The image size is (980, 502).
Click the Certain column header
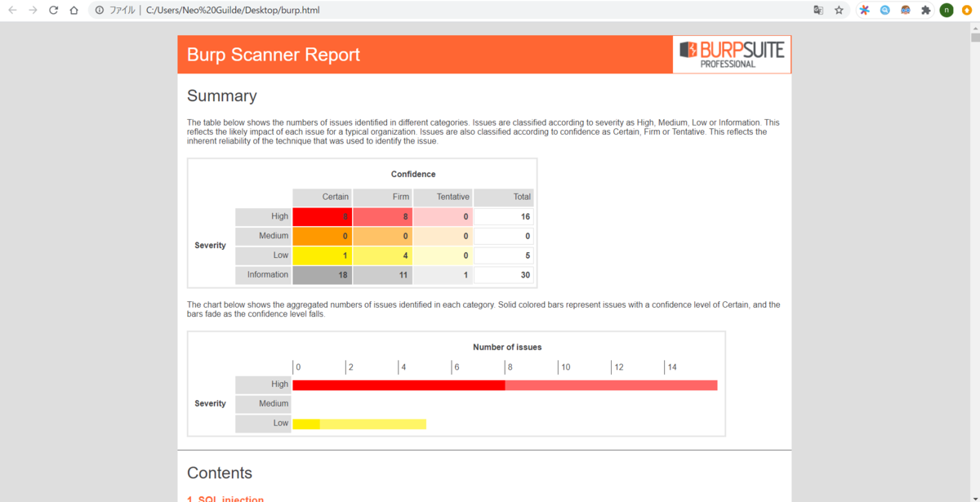pos(323,197)
